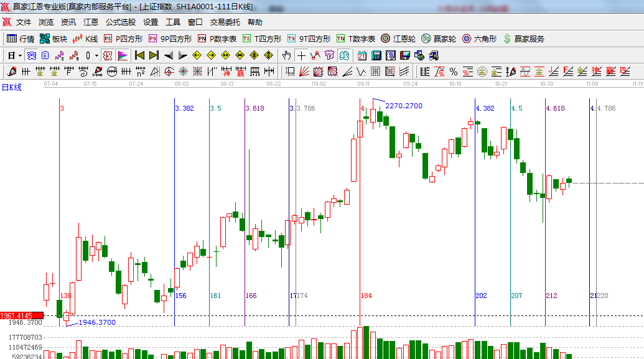Click the 日K线 chart period label
Screen dimensions: 644x359
pos(11,87)
